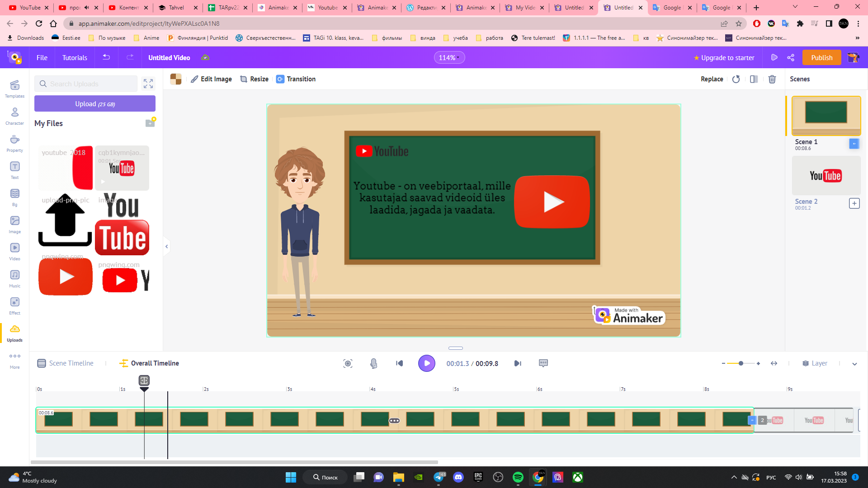Collapse the timeline with chevron down
This screenshot has height=488, width=868.
pos(854,364)
